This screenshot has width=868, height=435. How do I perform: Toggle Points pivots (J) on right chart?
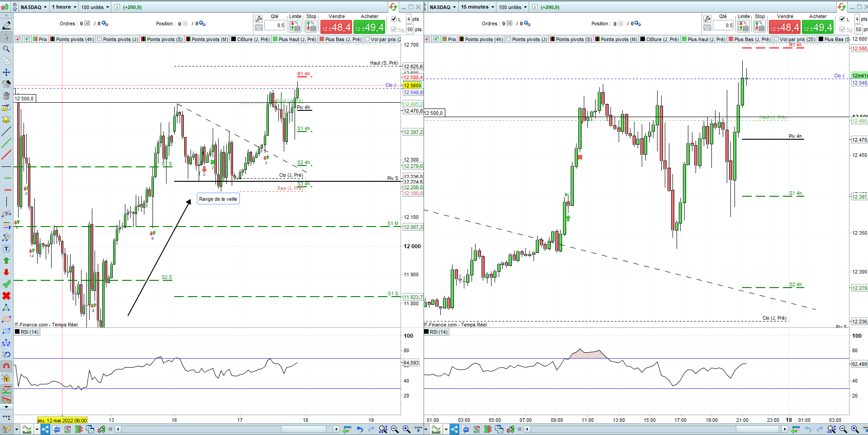[x=527, y=39]
